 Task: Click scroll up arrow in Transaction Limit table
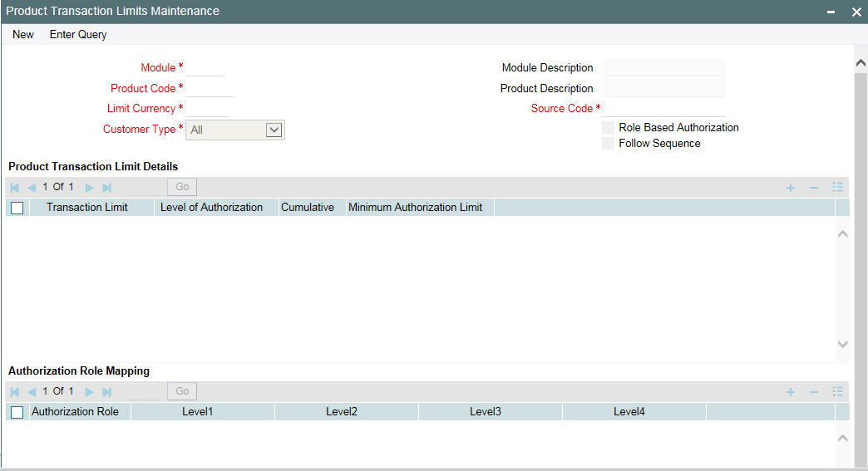point(842,234)
